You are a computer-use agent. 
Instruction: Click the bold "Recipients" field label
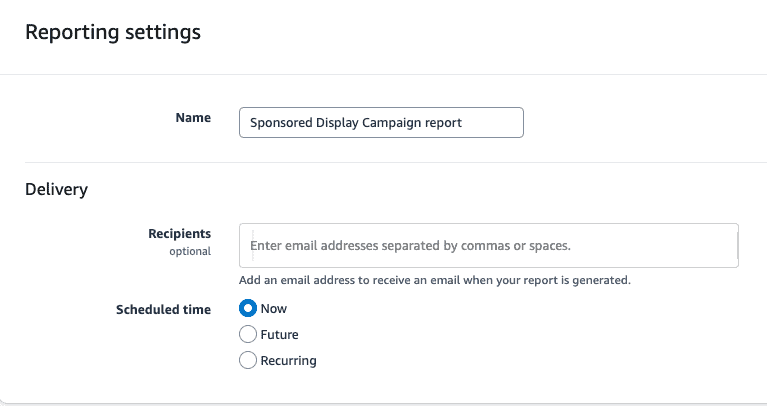click(180, 233)
